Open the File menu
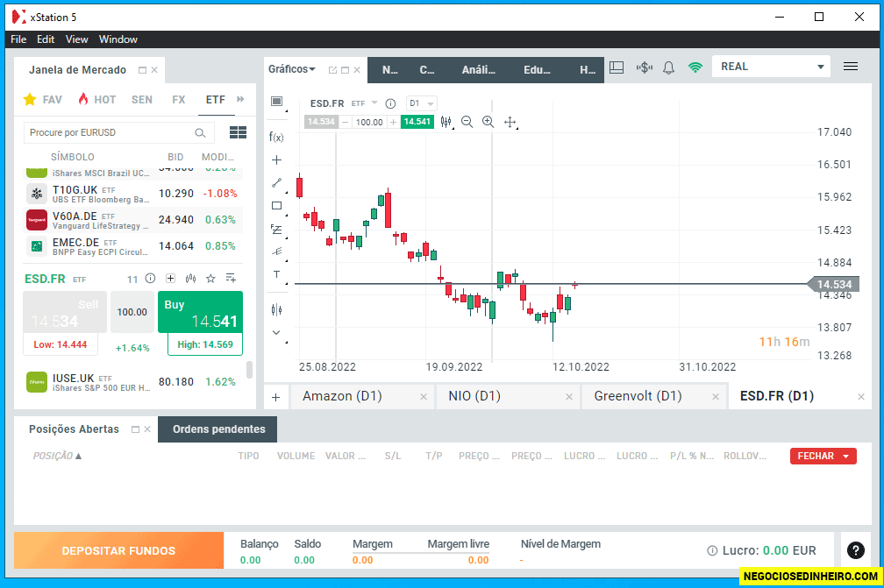Viewport: 884px width, 588px height. click(x=18, y=39)
